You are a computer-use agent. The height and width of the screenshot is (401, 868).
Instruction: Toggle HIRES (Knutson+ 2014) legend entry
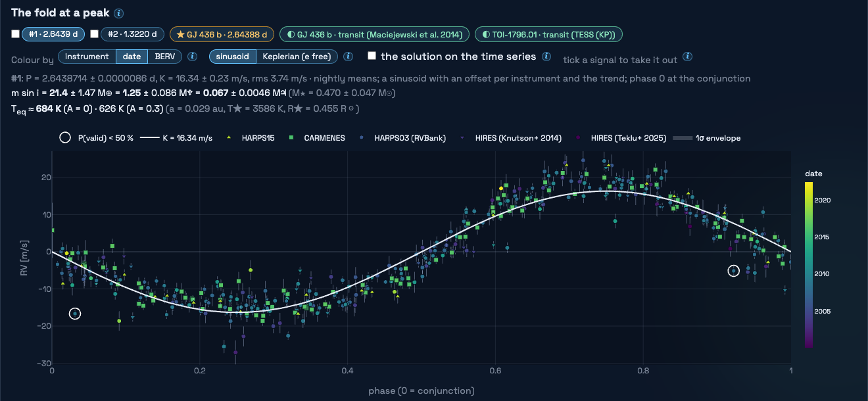[x=511, y=138]
